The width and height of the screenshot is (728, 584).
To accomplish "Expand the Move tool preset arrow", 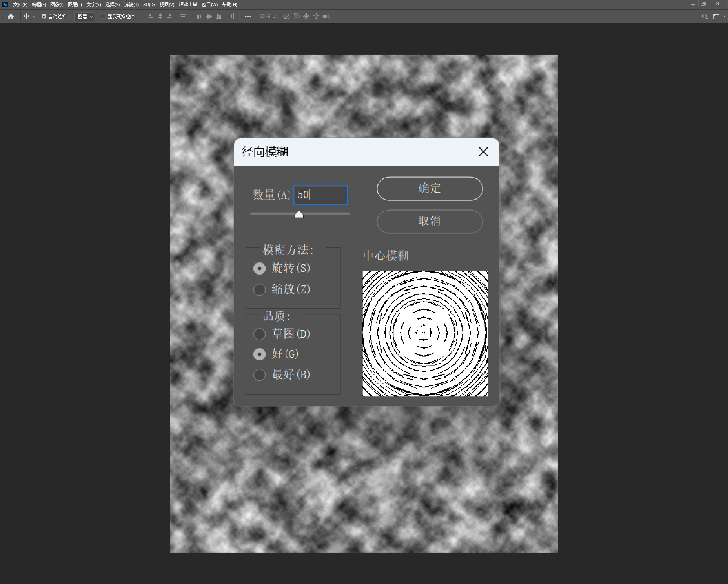I will coord(34,17).
